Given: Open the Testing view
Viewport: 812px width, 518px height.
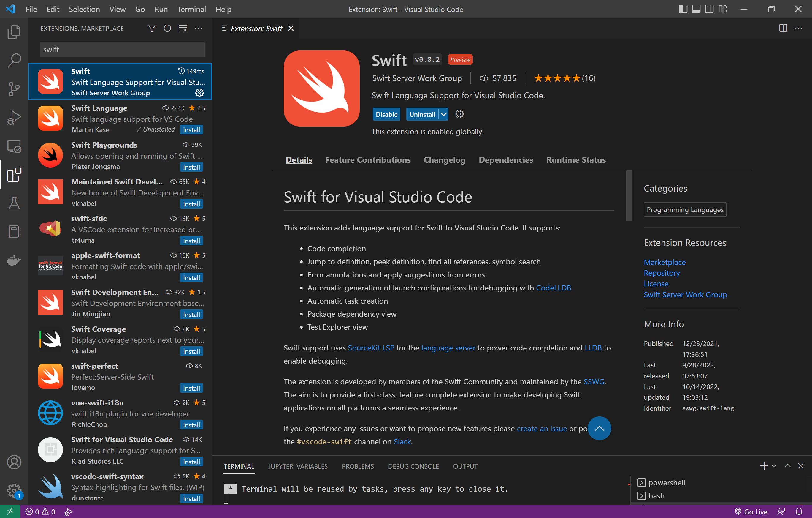Looking at the screenshot, I should pos(14,203).
